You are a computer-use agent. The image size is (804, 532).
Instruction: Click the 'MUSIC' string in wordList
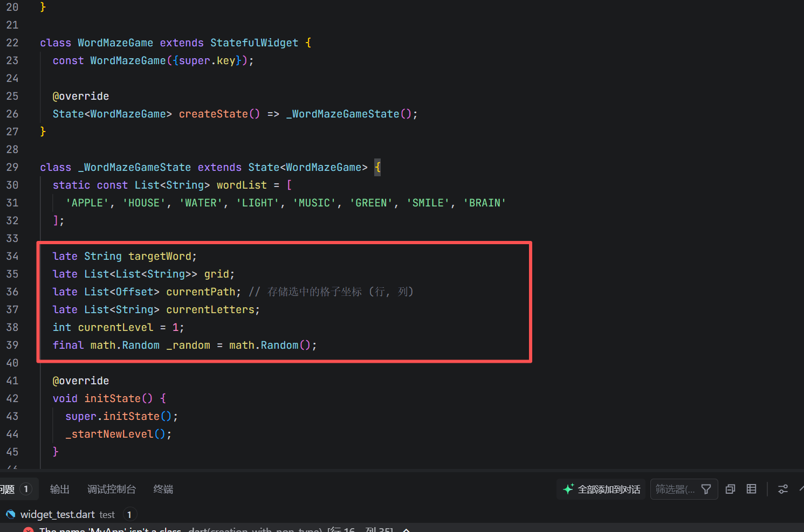[x=314, y=203]
